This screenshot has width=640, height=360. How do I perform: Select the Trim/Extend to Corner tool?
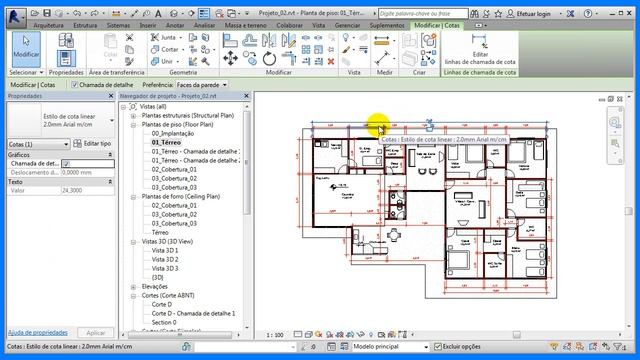(289, 58)
